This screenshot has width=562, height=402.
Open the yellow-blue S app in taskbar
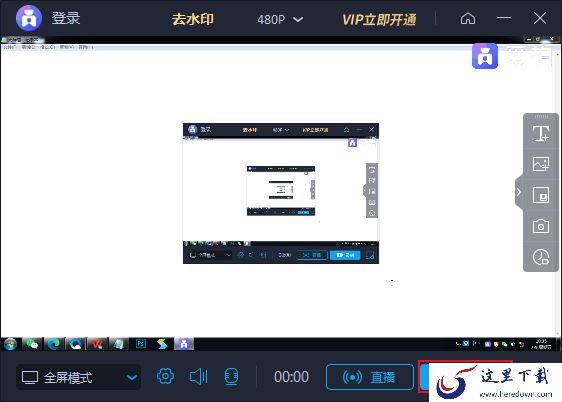[162, 344]
